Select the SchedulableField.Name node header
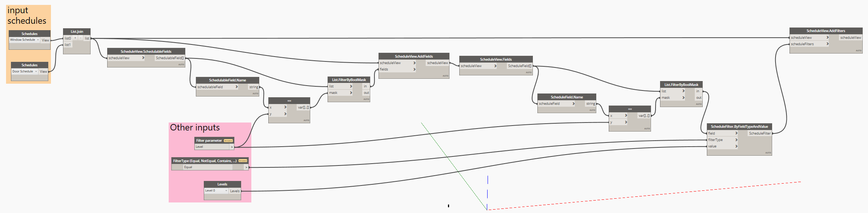The height and width of the screenshot is (213, 868). tap(228, 80)
